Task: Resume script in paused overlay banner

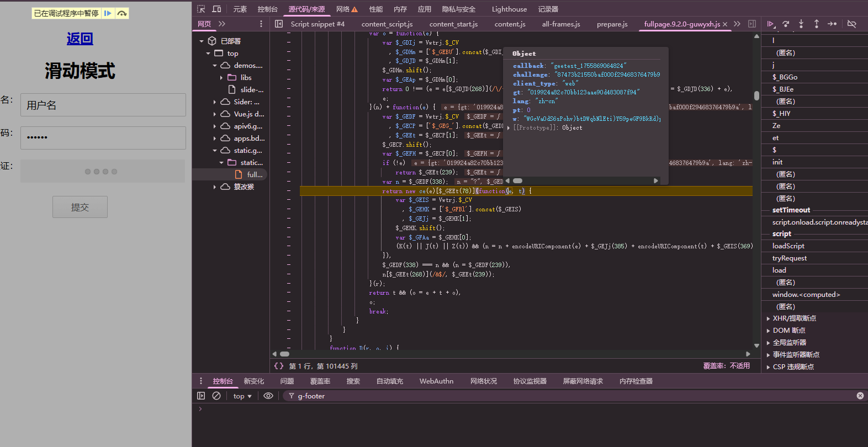Action: pos(108,13)
